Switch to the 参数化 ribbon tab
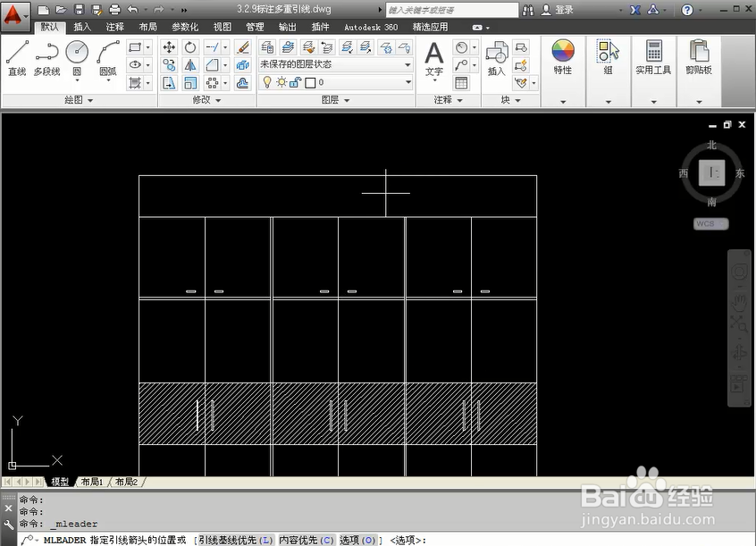756x546 pixels. point(185,27)
